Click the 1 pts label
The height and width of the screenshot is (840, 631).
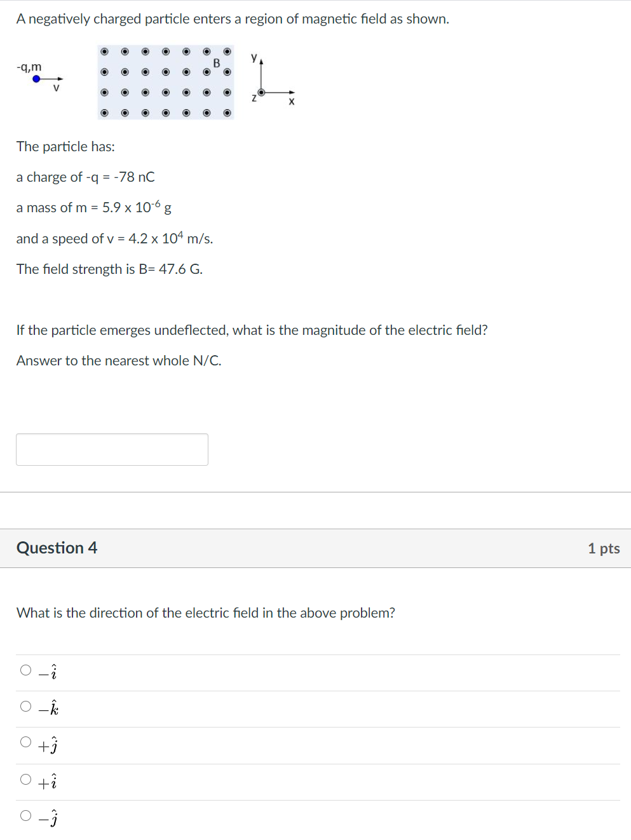604,548
